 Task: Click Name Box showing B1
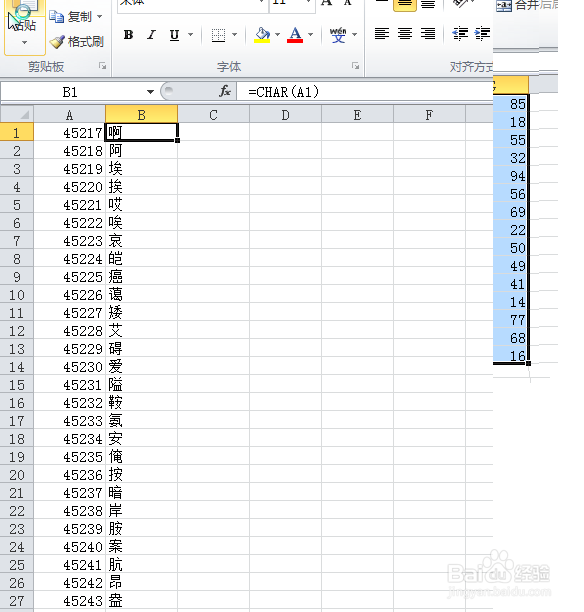70,92
